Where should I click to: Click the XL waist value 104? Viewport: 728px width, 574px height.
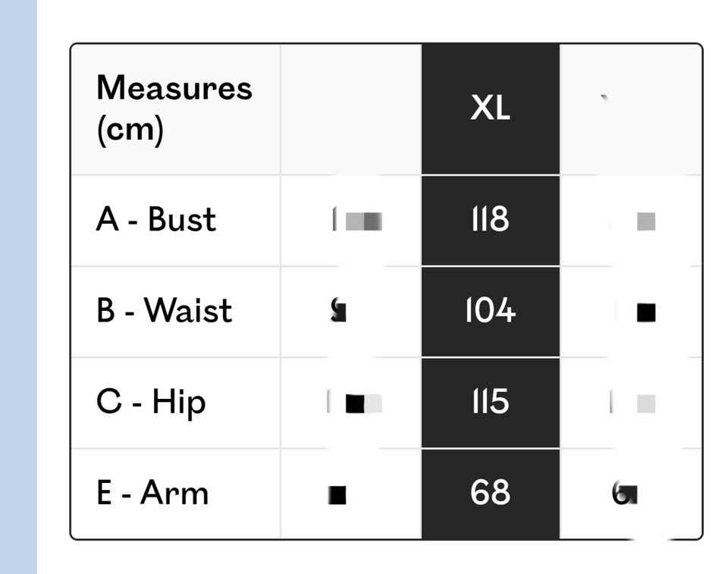pyautogui.click(x=490, y=311)
